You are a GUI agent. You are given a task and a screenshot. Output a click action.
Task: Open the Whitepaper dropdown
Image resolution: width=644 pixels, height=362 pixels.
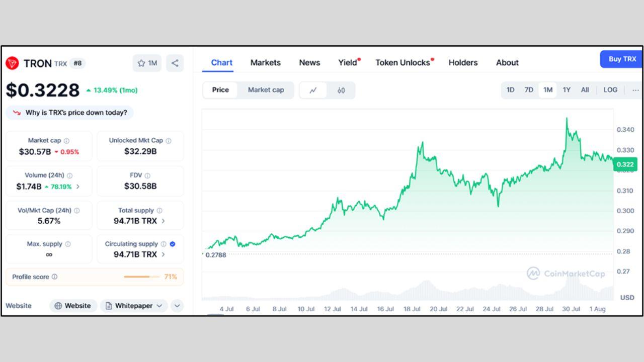point(134,306)
